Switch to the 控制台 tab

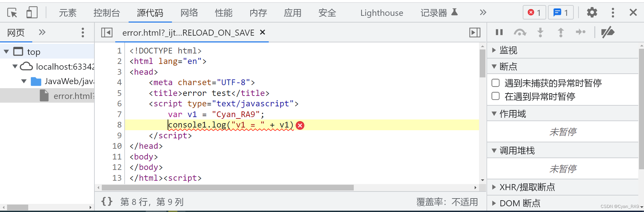coord(107,12)
